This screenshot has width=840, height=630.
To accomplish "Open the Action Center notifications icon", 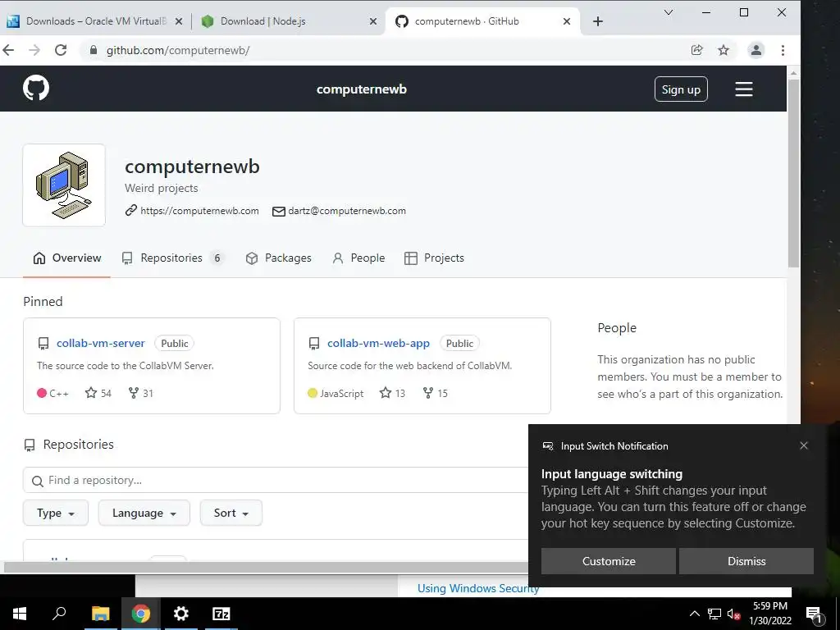I will pyautogui.click(x=814, y=614).
